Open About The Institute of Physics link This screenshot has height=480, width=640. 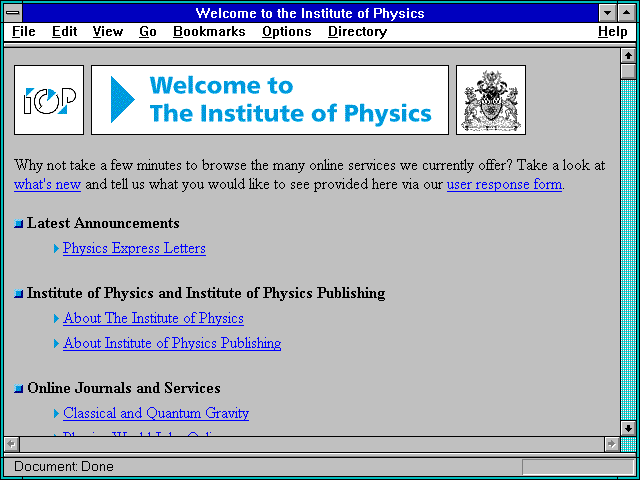[x=153, y=318]
